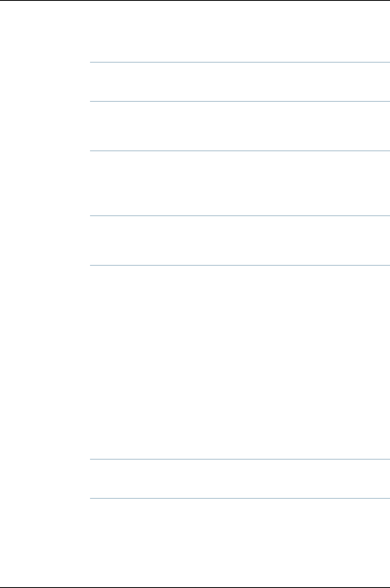This screenshot has height=588, width=390.
Task: Click blank space between the last two gray dividers
Action: pos(240,479)
